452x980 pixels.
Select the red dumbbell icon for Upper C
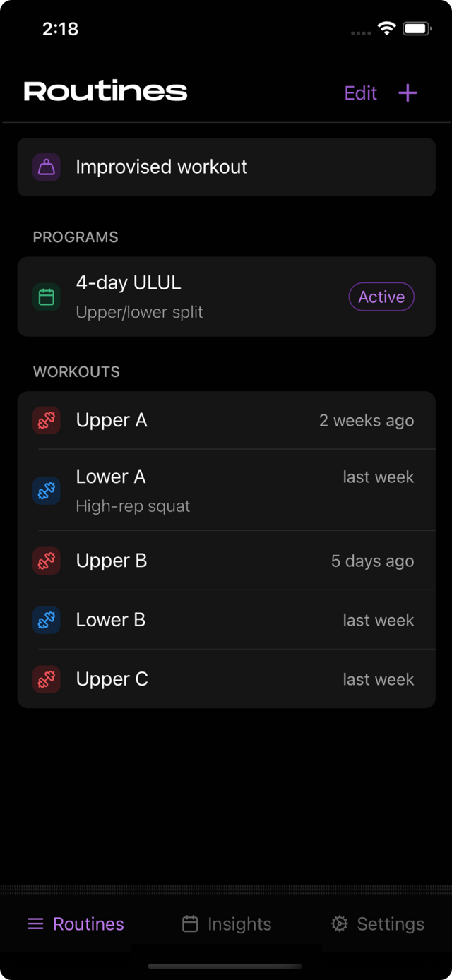[x=46, y=679]
